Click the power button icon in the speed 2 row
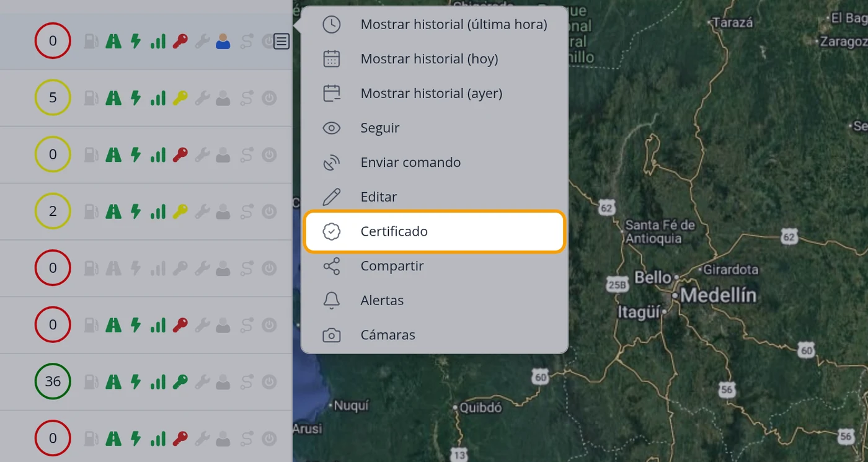The height and width of the screenshot is (462, 868). [x=269, y=211]
